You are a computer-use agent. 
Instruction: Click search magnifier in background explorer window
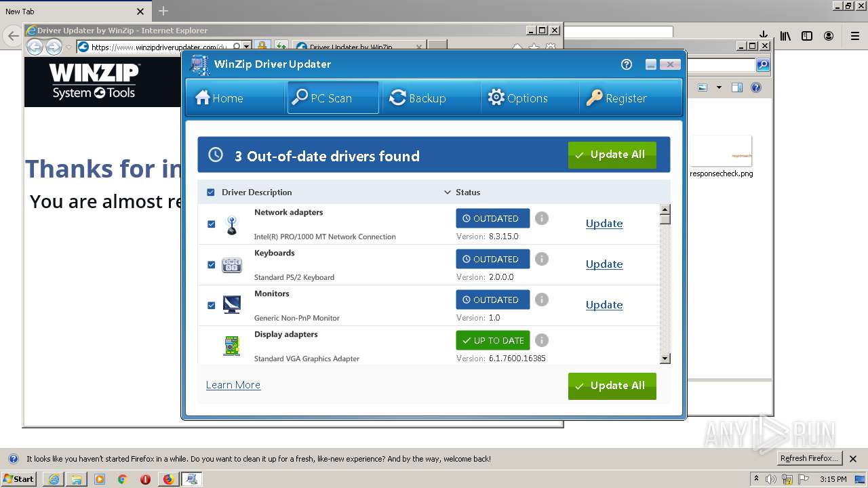pos(763,65)
